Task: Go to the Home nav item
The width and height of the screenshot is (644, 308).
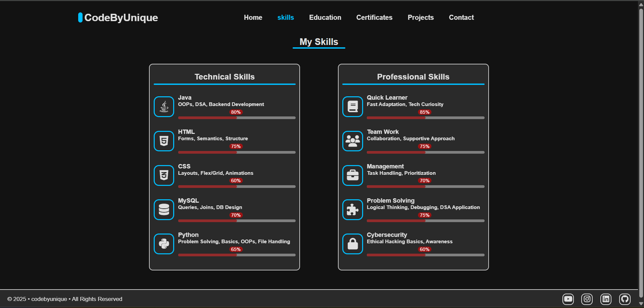Action: click(253, 17)
